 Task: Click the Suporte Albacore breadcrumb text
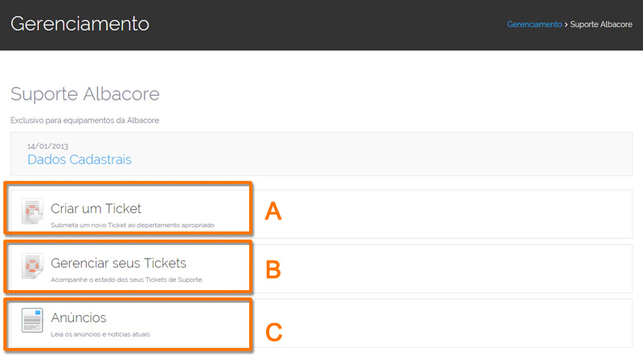601,24
